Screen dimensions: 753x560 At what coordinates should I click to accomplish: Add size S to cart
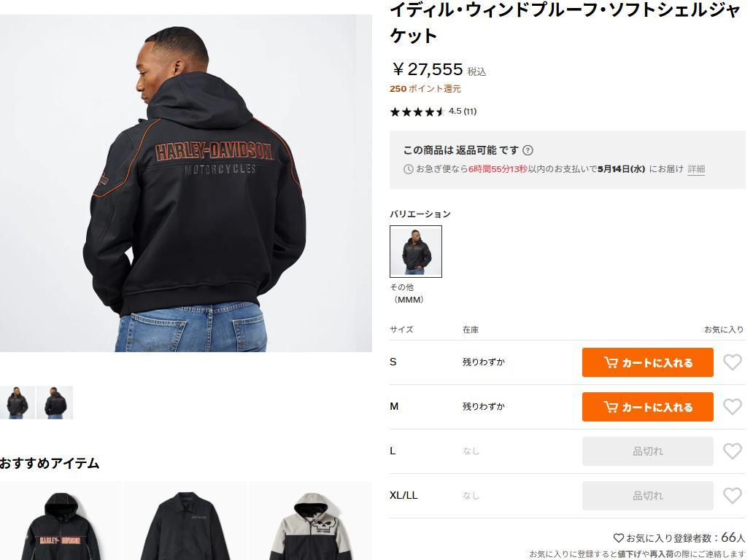coord(647,362)
